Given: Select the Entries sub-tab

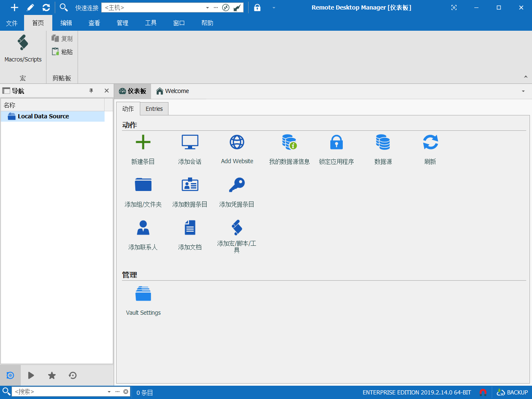Looking at the screenshot, I should 154,109.
